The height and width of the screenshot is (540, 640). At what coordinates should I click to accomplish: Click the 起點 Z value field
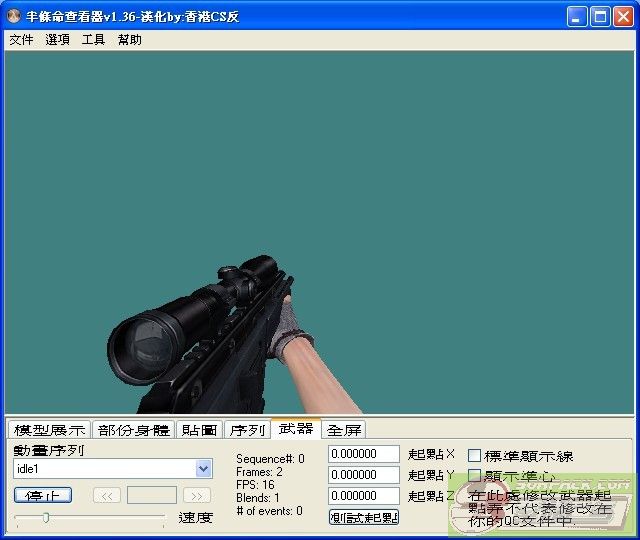point(363,496)
